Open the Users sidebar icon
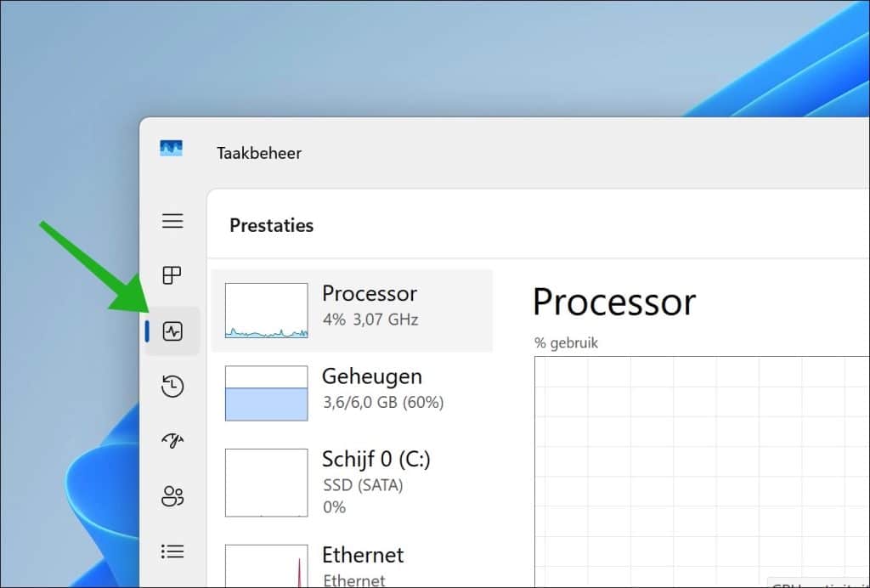The height and width of the screenshot is (588, 870). coord(172,496)
